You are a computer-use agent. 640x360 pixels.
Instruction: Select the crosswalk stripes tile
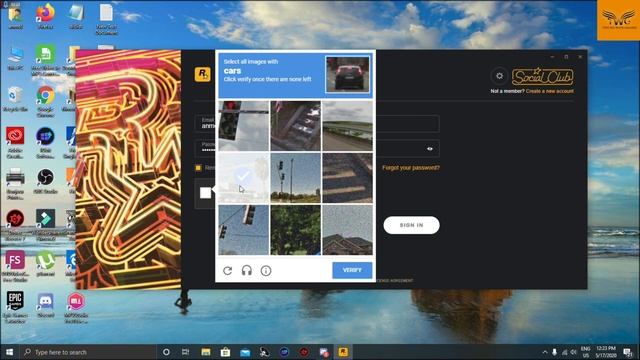click(347, 178)
